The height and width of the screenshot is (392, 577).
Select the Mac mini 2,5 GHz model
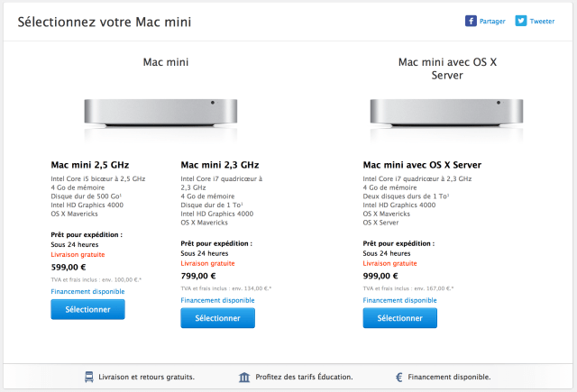coord(87,309)
